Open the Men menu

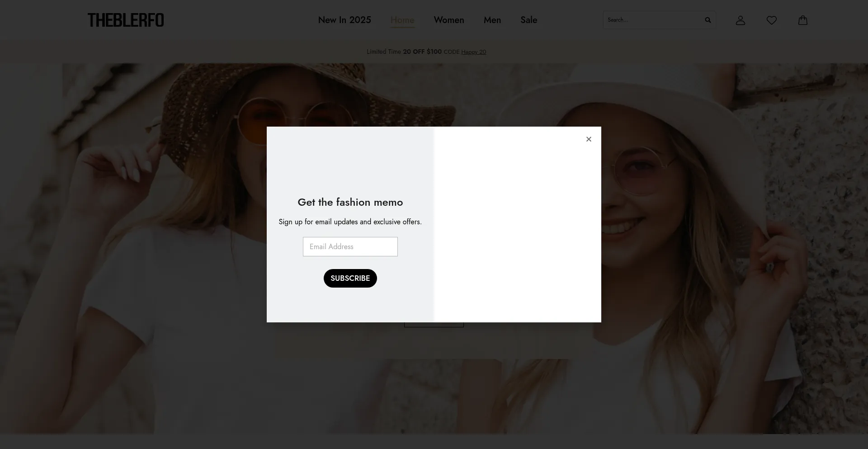pyautogui.click(x=492, y=20)
